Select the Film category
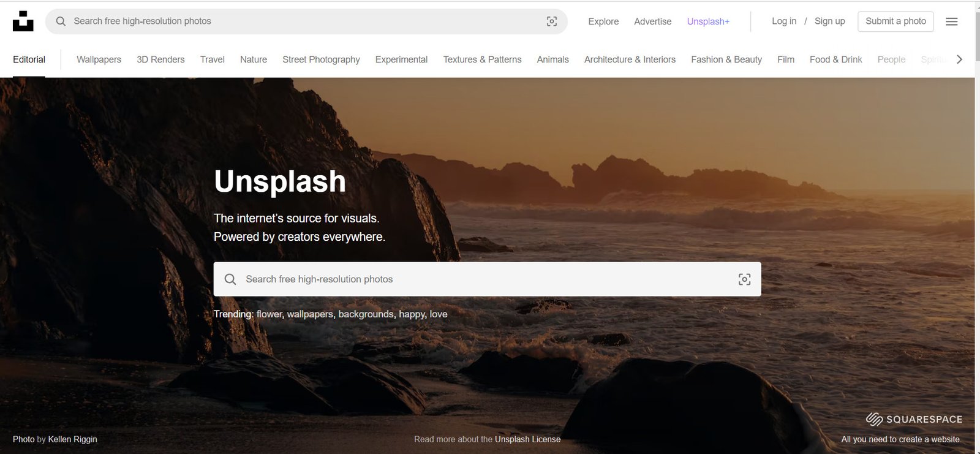The width and height of the screenshot is (980, 454). pyautogui.click(x=786, y=59)
